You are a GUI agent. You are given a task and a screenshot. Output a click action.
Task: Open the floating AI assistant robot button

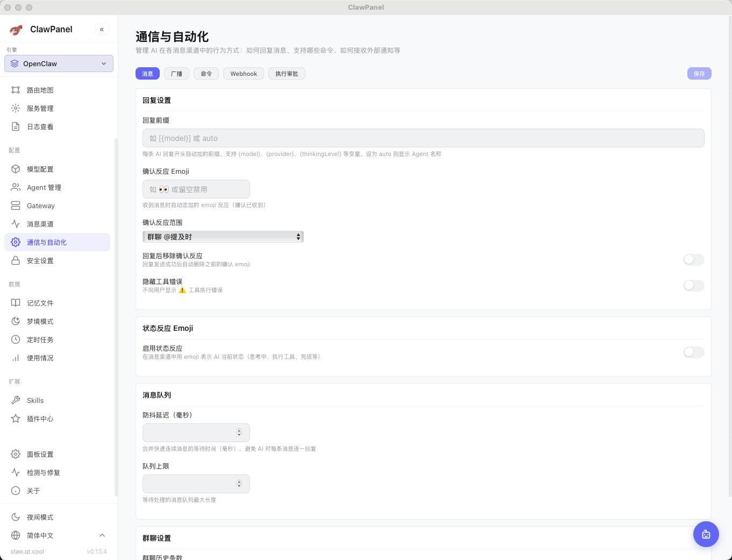pos(706,534)
